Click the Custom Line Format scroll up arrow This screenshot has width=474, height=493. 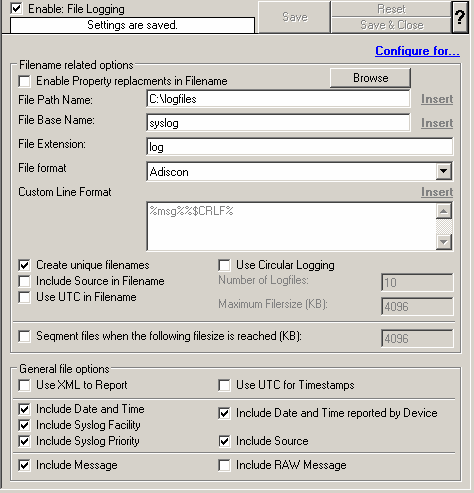click(x=444, y=211)
